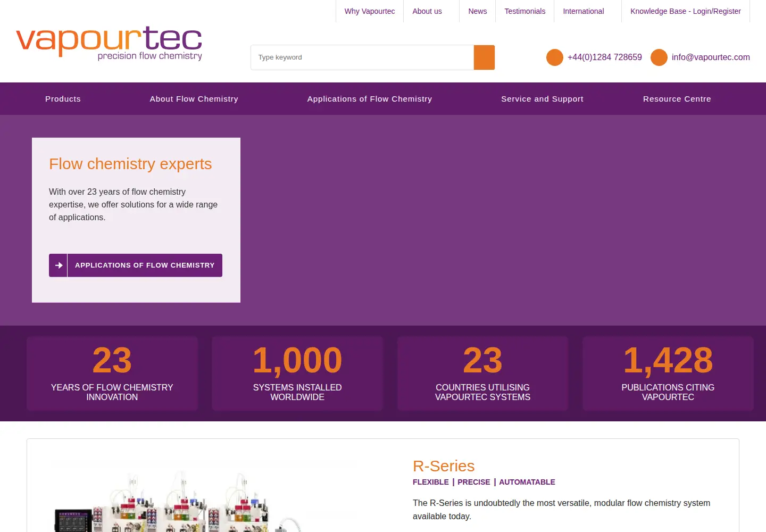The width and height of the screenshot is (766, 532).
Task: Click the orange email icon circle
Action: point(659,57)
